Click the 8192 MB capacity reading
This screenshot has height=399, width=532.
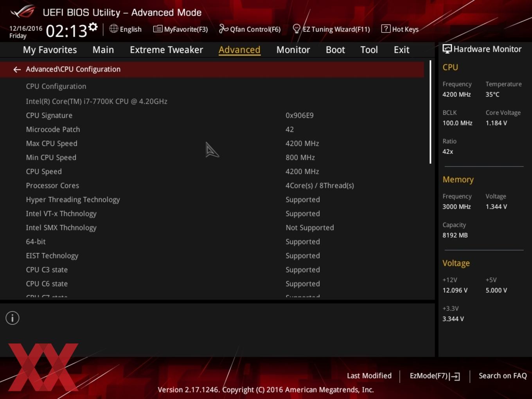(x=455, y=235)
